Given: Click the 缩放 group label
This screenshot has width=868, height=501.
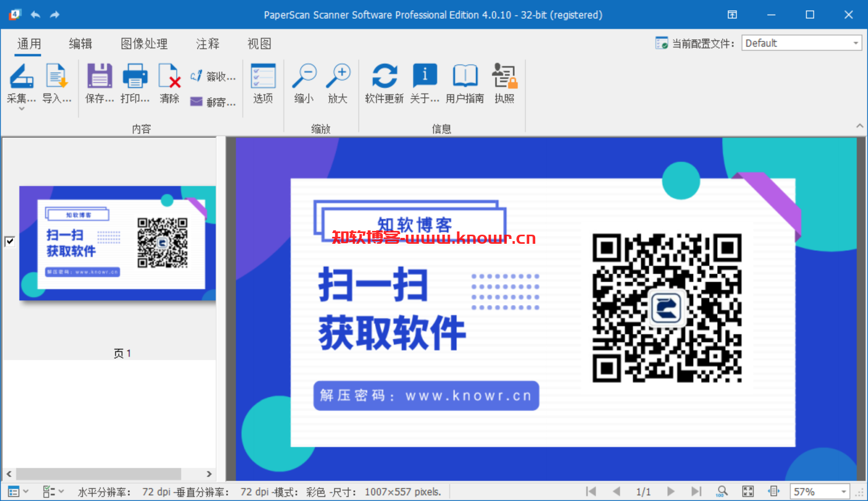Looking at the screenshot, I should coord(321,129).
